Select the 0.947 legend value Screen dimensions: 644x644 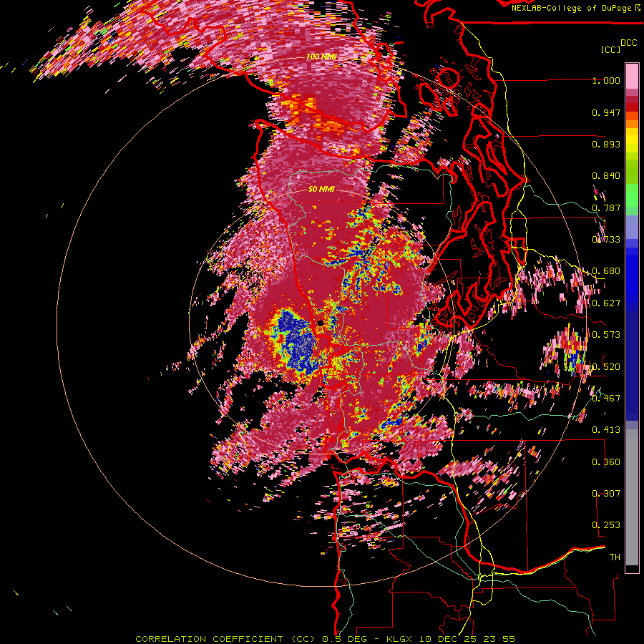(x=606, y=112)
